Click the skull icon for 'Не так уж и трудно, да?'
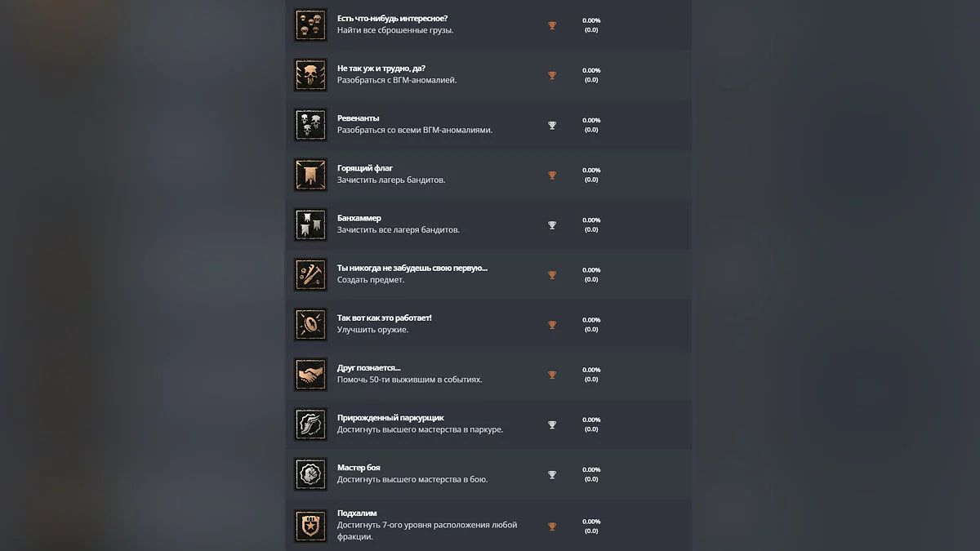Screen dimensions: 980x551 pyautogui.click(x=310, y=75)
